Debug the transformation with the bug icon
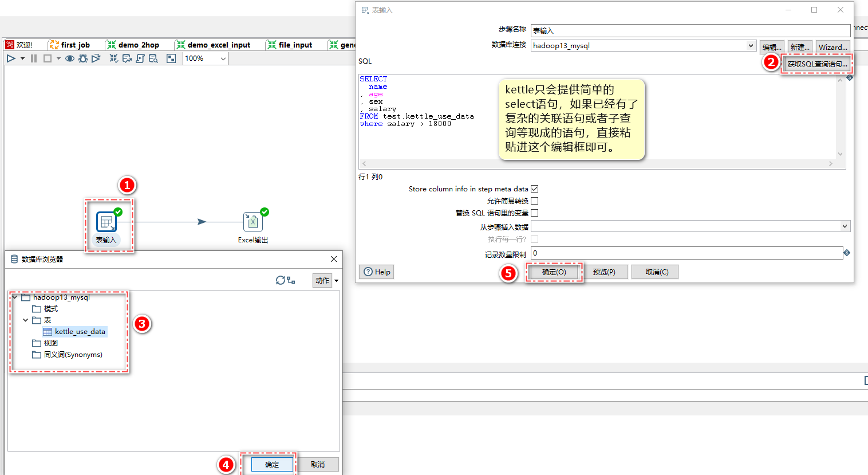 click(x=83, y=58)
